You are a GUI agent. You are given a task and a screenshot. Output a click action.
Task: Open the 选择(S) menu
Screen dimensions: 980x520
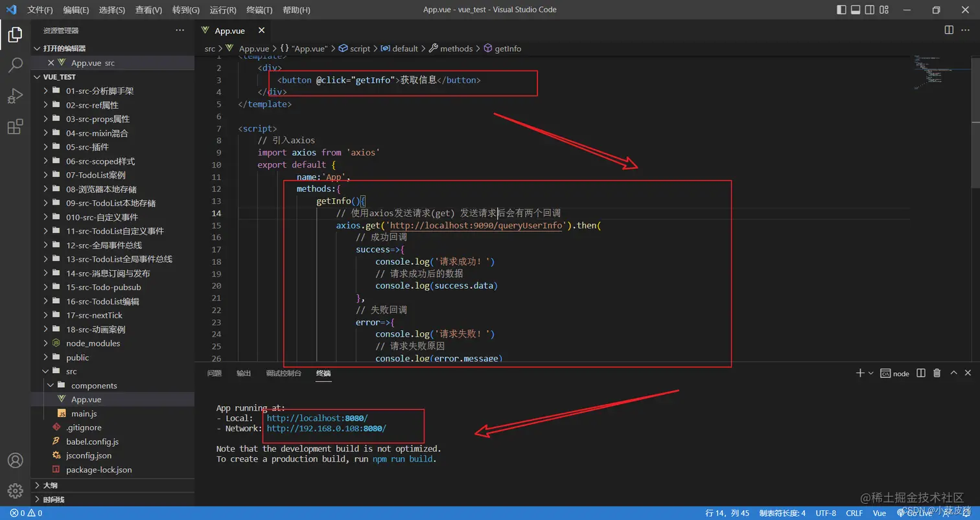(113, 10)
